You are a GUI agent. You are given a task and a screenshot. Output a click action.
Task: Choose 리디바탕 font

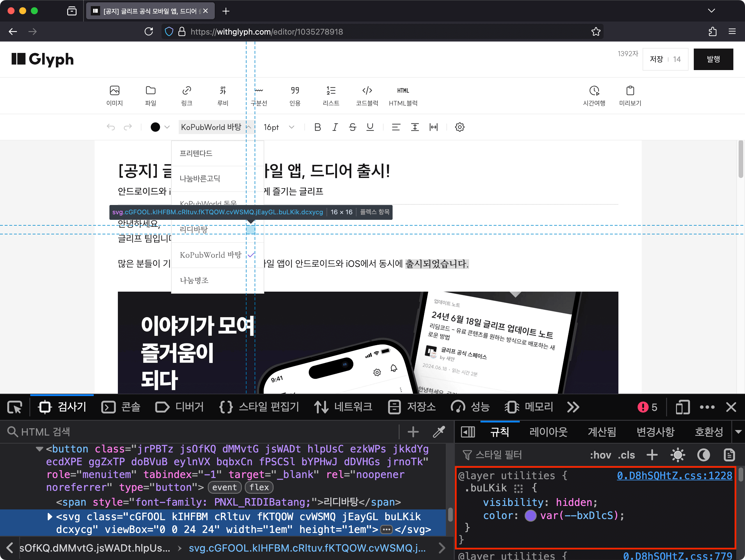[218, 229]
